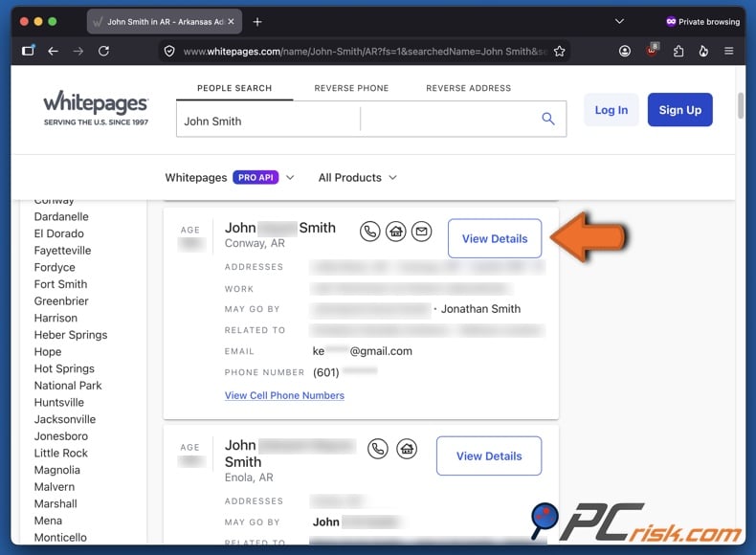The image size is (756, 555).
Task: Click the tracking protection shield icon
Action: [169, 51]
